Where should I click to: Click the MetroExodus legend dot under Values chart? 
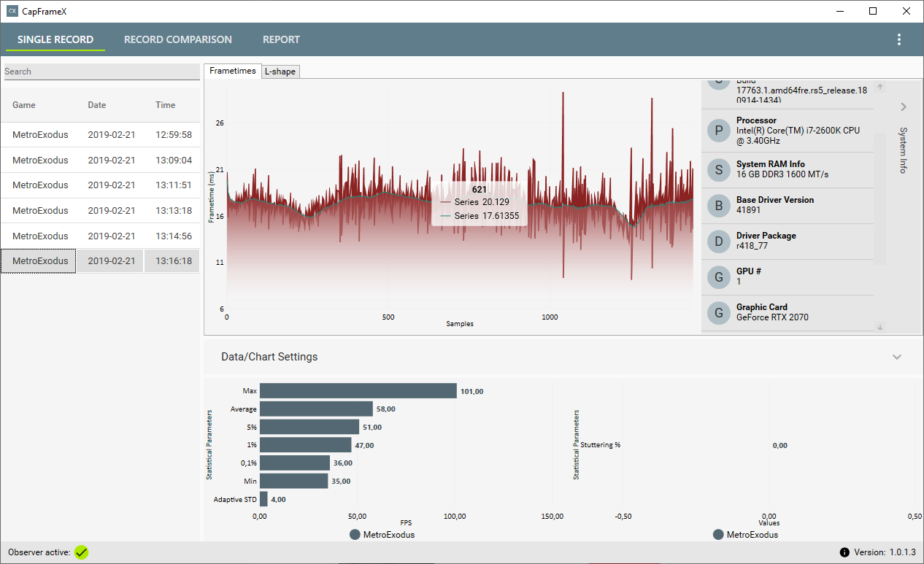(x=718, y=535)
